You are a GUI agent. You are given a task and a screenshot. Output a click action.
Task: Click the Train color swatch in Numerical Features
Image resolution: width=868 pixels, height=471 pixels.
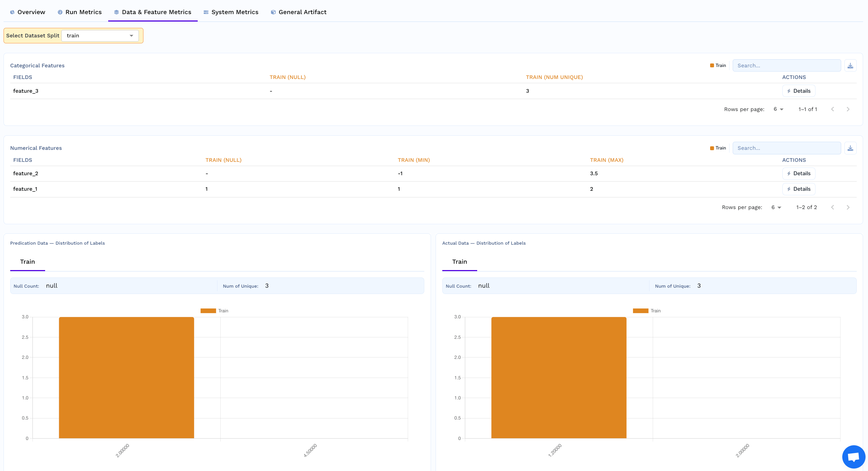(x=712, y=148)
